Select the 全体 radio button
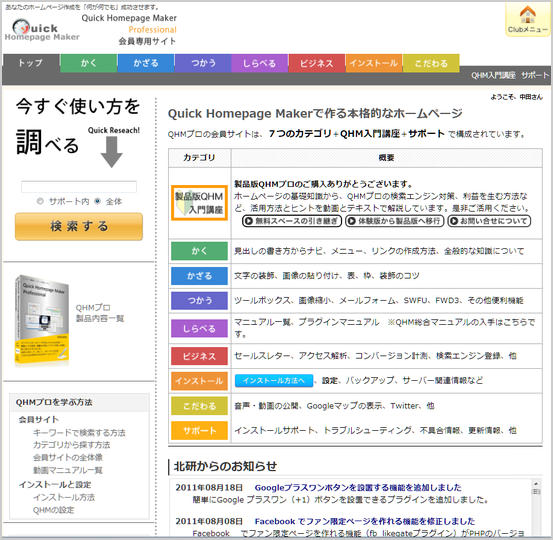The height and width of the screenshot is (540, 553). (97, 201)
